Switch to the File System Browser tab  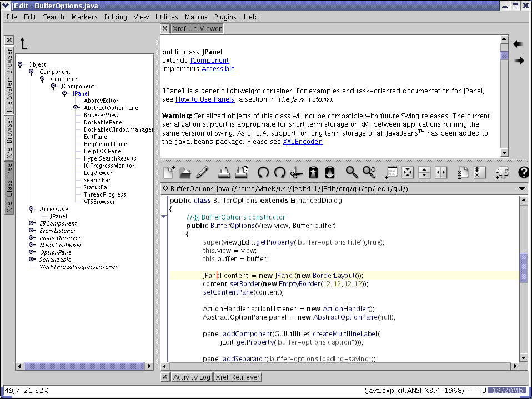pos(9,80)
